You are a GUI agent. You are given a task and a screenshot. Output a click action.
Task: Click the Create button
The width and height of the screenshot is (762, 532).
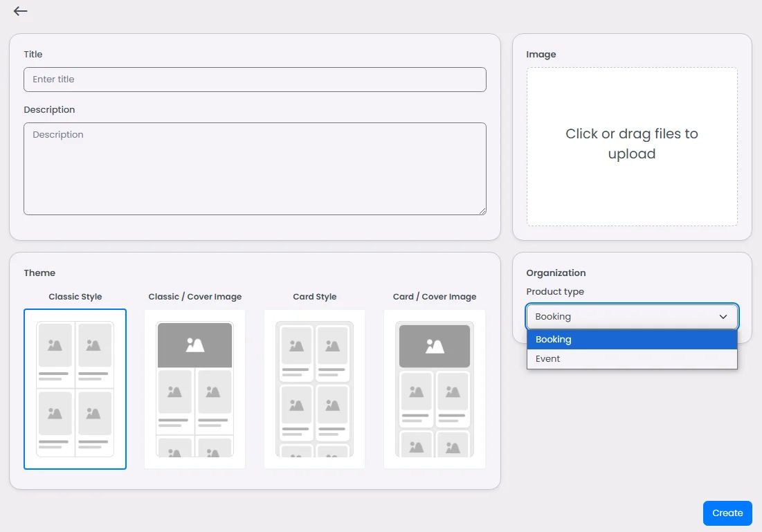[x=727, y=513]
